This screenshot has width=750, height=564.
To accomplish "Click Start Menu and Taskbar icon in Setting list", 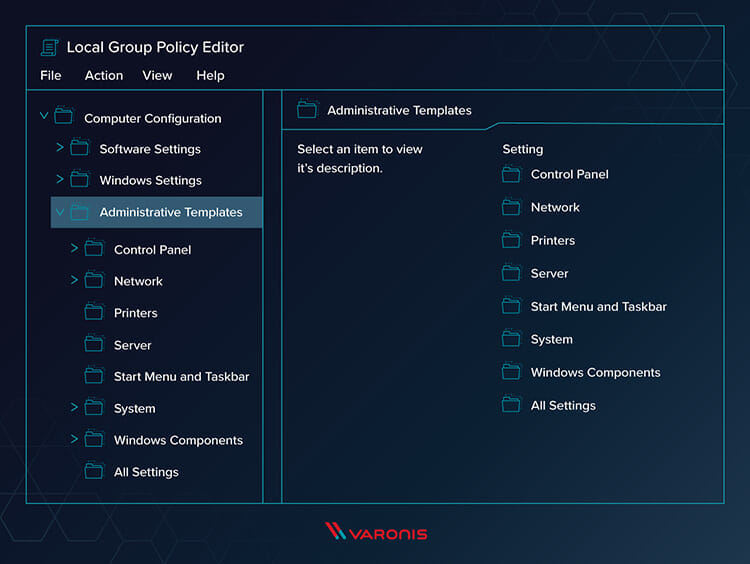I will (511, 305).
